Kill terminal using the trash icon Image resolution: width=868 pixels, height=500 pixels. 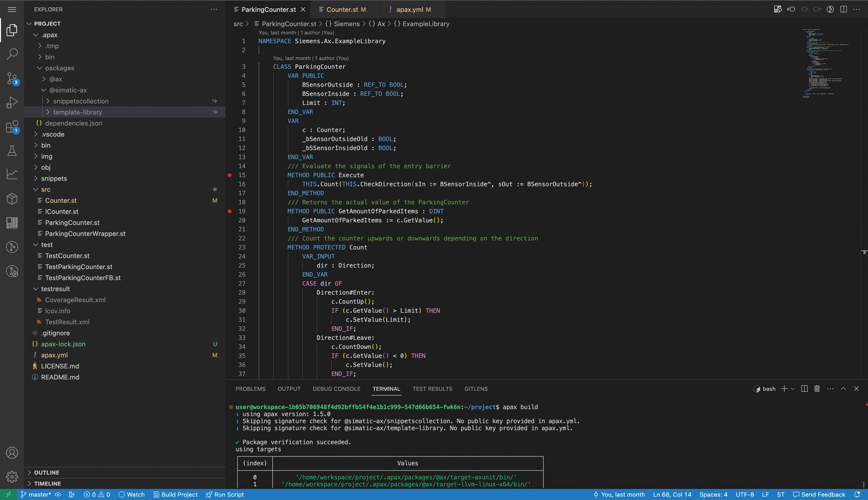tap(817, 389)
